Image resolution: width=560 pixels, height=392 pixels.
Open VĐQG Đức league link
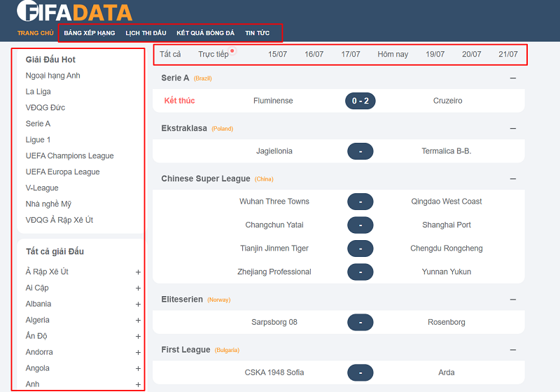click(x=45, y=108)
